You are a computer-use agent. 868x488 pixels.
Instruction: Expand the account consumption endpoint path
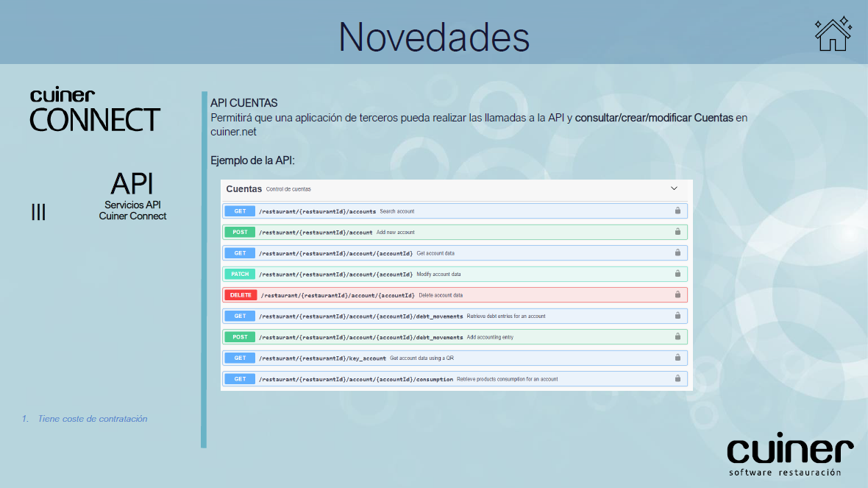click(356, 380)
